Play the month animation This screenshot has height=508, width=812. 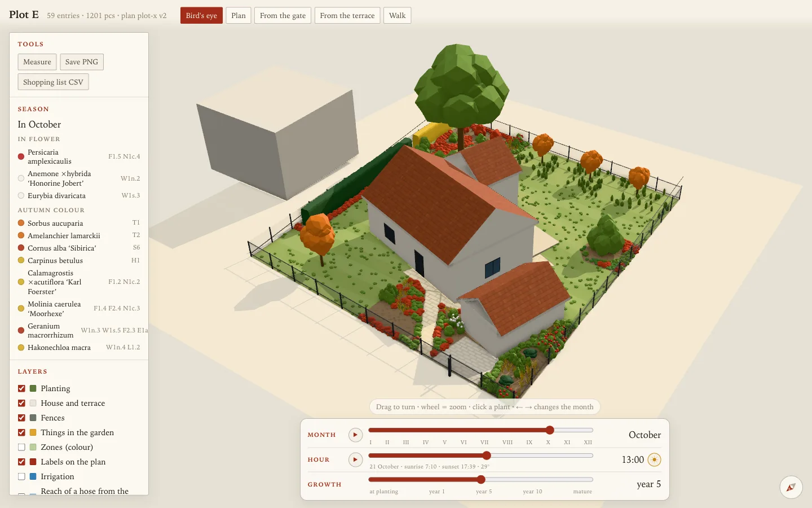pos(355,435)
